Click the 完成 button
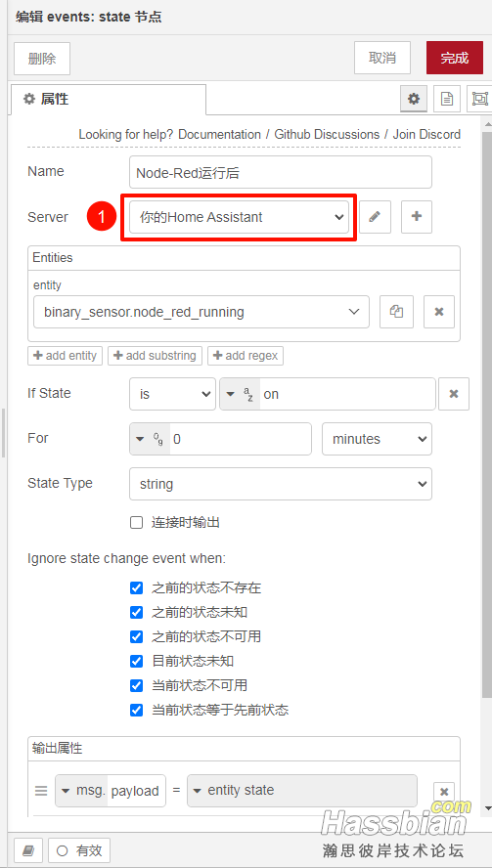 (x=454, y=58)
